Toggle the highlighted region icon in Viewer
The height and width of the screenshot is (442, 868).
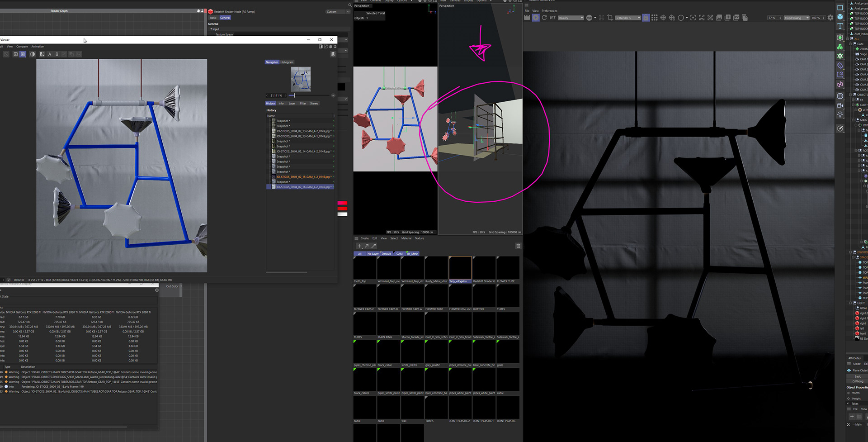[23, 54]
